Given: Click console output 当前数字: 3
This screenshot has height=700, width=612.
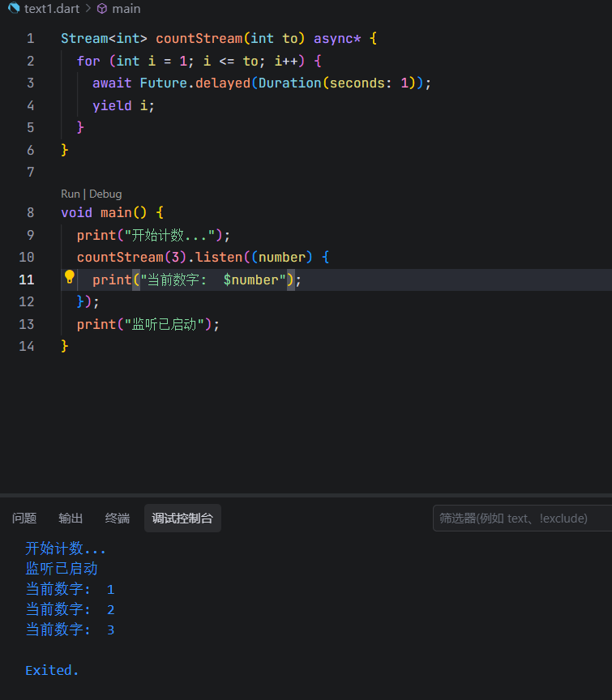Looking at the screenshot, I should 71,630.
